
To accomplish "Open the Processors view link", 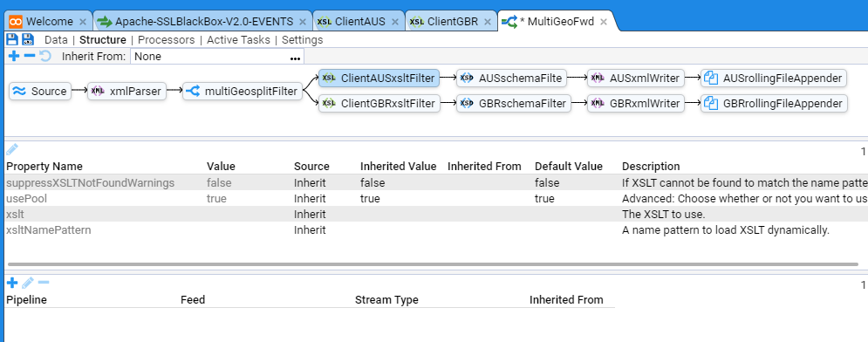I will click(x=166, y=40).
